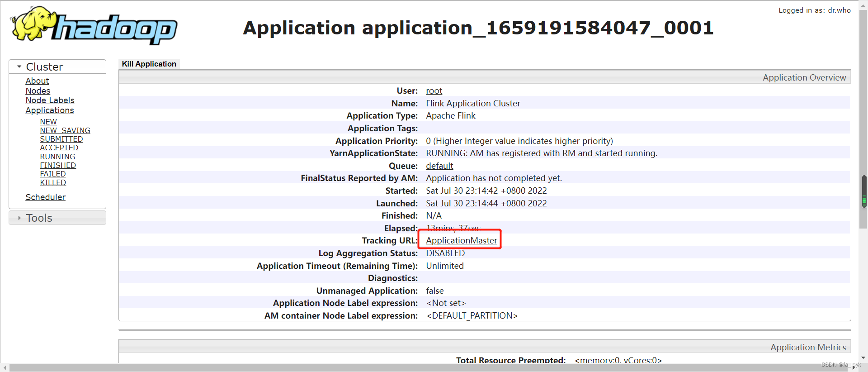Image resolution: width=868 pixels, height=372 pixels.
Task: Select the Launched time 23:14:44 value
Action: tap(486, 204)
